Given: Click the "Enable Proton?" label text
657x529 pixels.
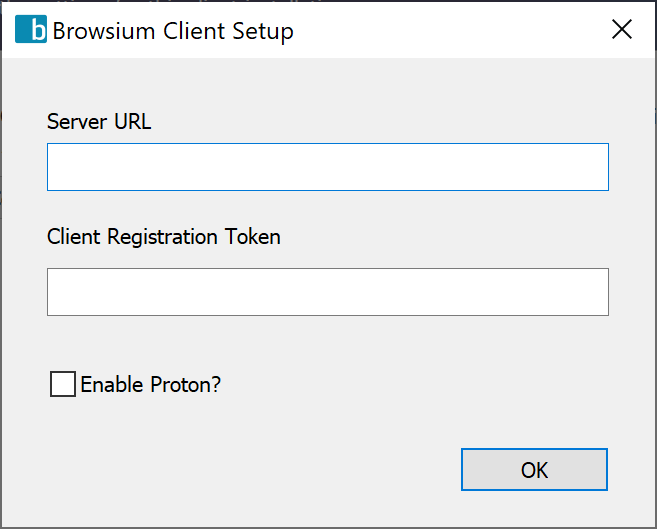Looking at the screenshot, I should click(150, 384).
